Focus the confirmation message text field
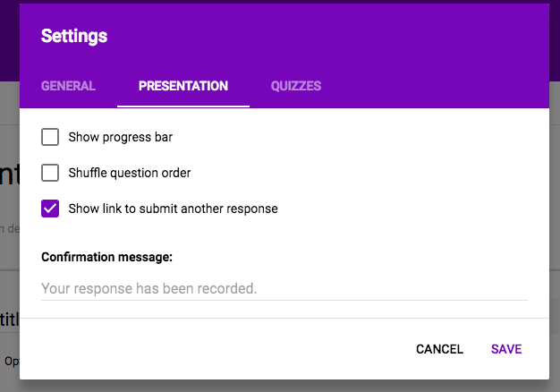 284,288
